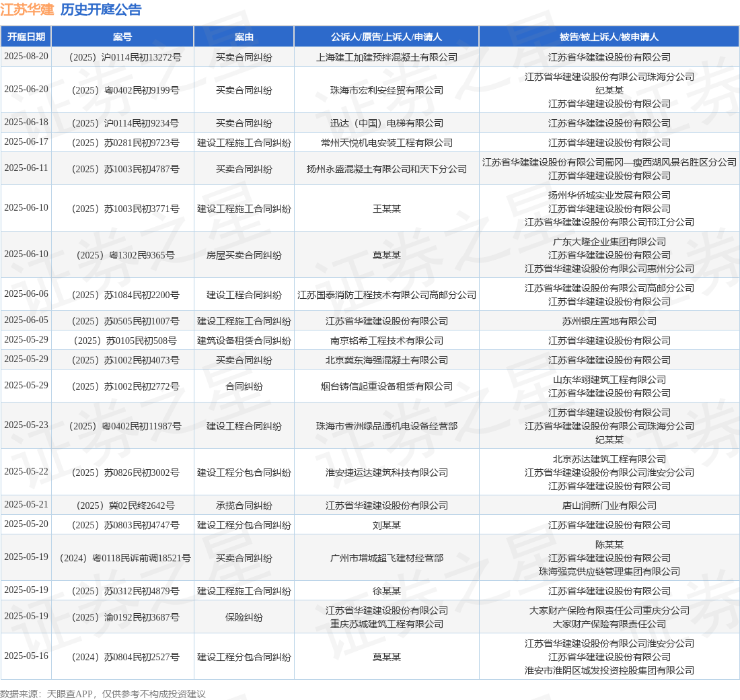Viewport: 740px width, 700px height.
Task: Click plaintiff 烟台铸信起重设备租赁有限公司
Action: pos(387,386)
